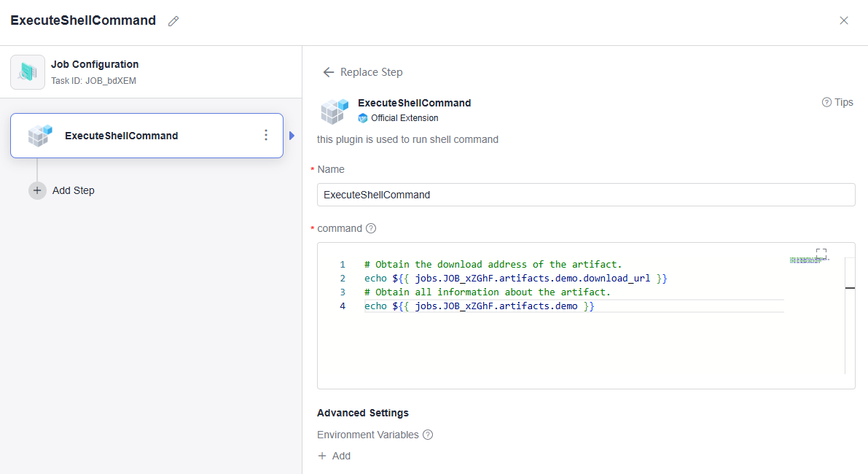Click the Replace Step label
The image size is (868, 474).
point(371,72)
